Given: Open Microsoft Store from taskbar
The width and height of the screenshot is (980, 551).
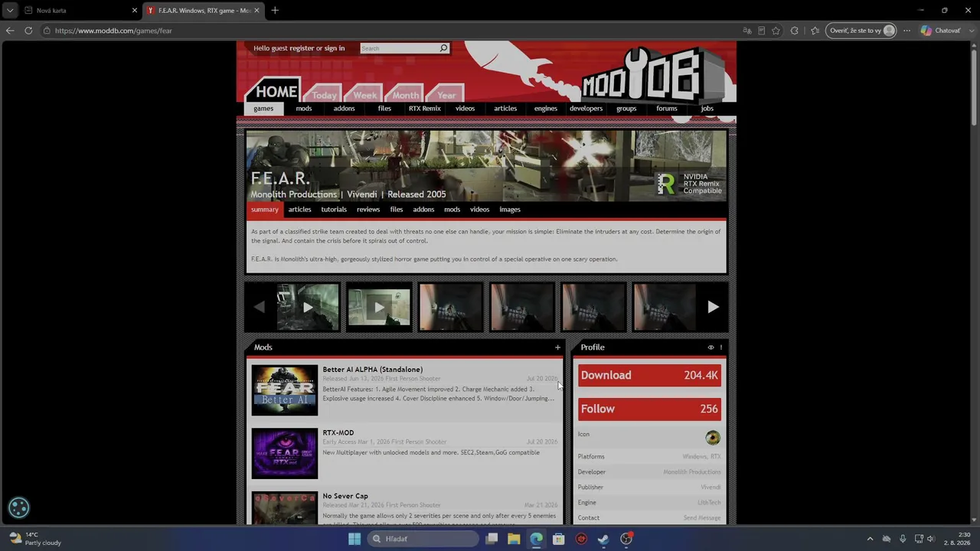Looking at the screenshot, I should coord(559,539).
